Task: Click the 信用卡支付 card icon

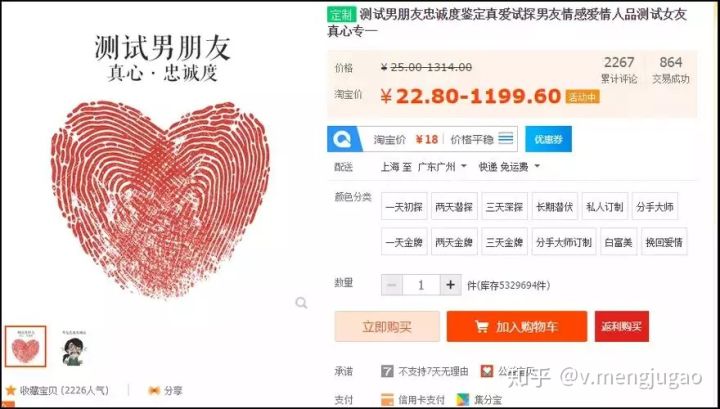Action: click(x=387, y=399)
